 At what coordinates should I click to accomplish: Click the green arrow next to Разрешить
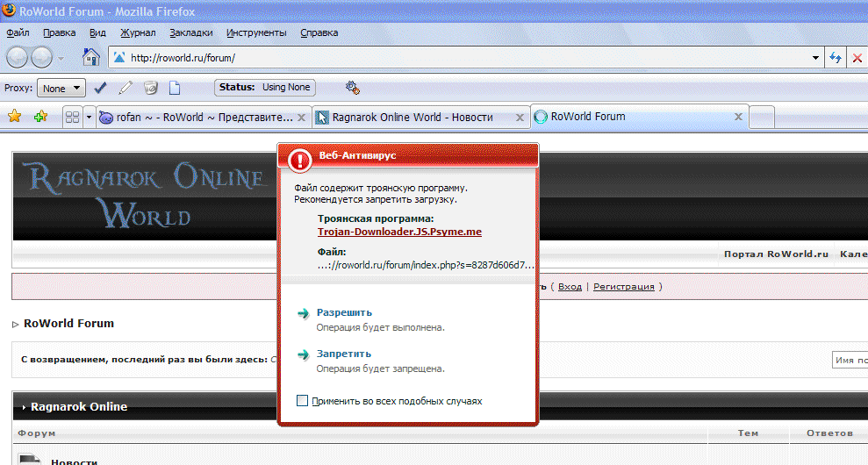[x=303, y=313]
